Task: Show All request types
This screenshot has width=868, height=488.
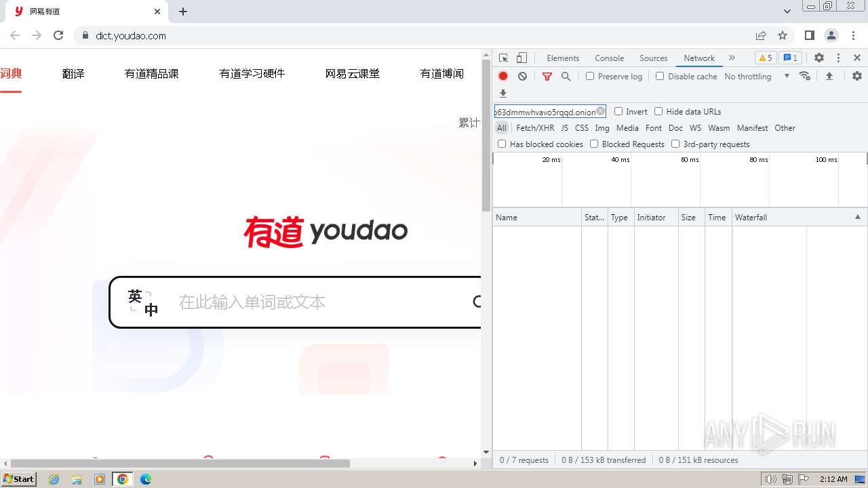Action: pos(501,127)
